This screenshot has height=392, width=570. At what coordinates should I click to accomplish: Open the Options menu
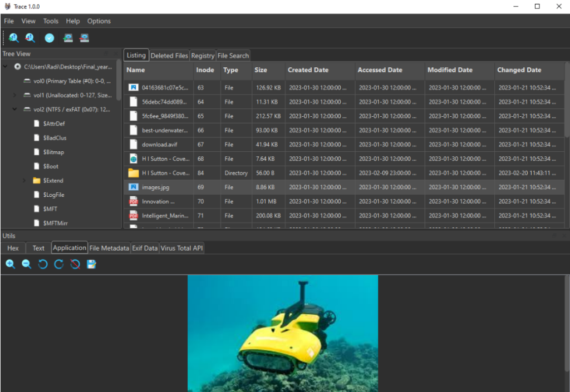tap(99, 21)
